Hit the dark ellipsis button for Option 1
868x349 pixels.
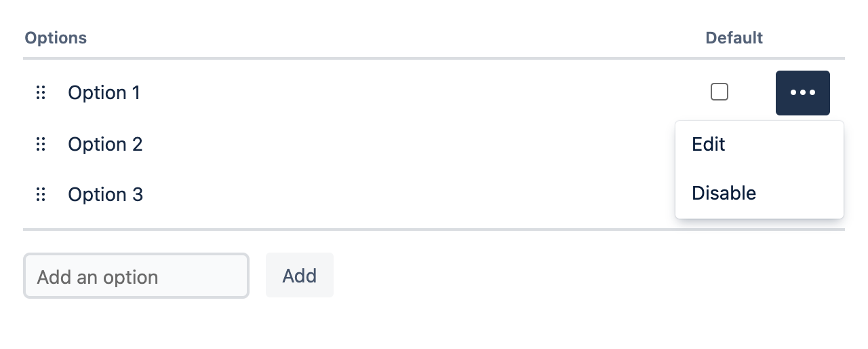(802, 93)
